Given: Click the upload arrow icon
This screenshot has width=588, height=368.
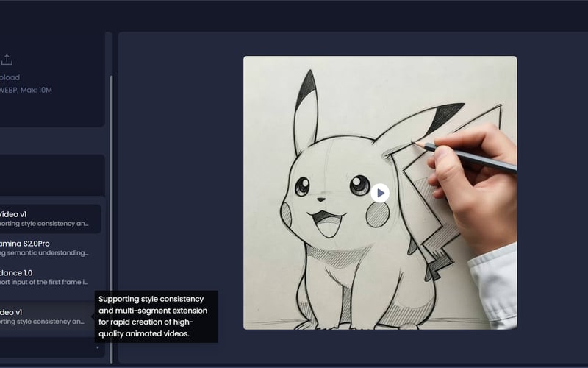Looking at the screenshot, I should tap(7, 60).
